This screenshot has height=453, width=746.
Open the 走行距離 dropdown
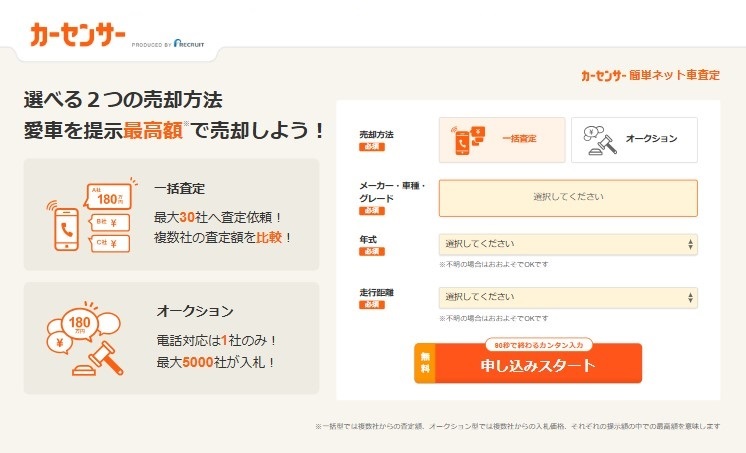tap(568, 297)
